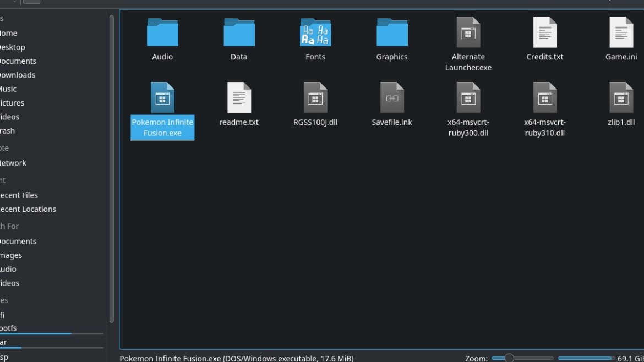Select x64-msvcrt-ruby310.dll file
The height and width of the screenshot is (362, 644).
pyautogui.click(x=545, y=98)
